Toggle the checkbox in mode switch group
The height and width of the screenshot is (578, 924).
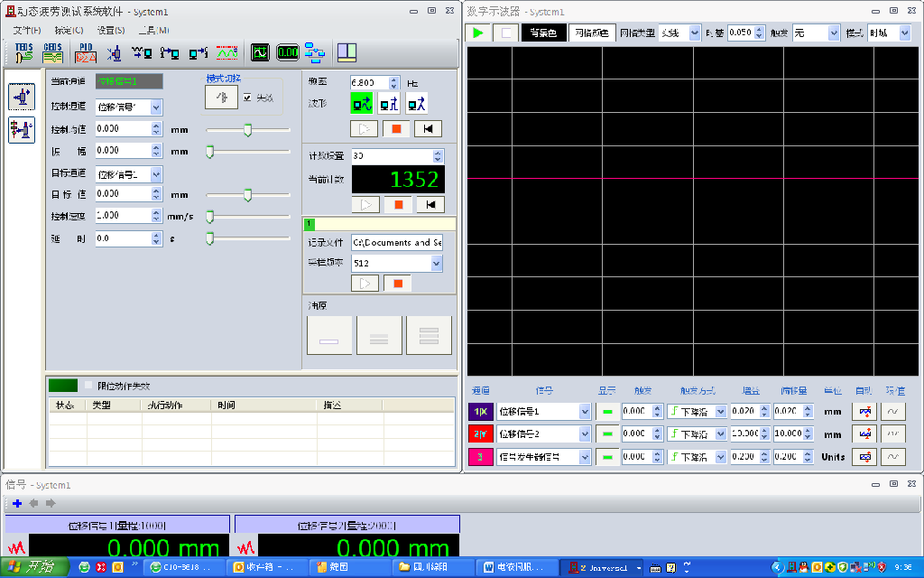pos(247,98)
